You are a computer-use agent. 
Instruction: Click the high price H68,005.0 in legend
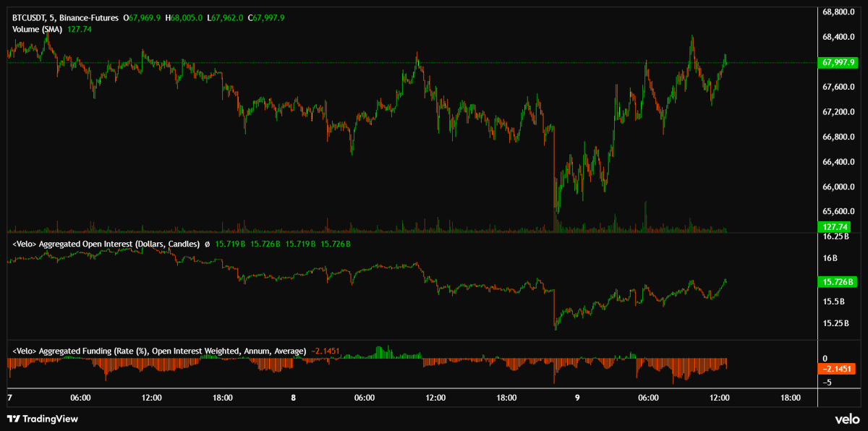[x=184, y=17]
